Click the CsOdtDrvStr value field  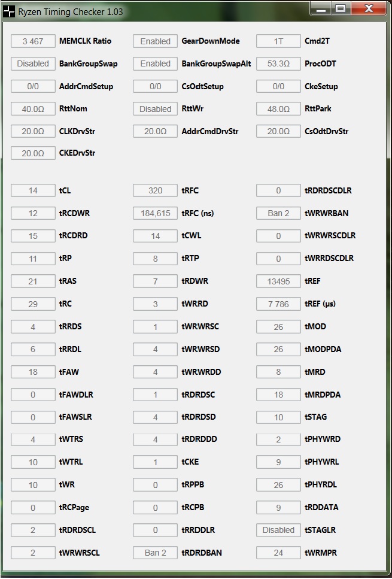pyautogui.click(x=278, y=131)
